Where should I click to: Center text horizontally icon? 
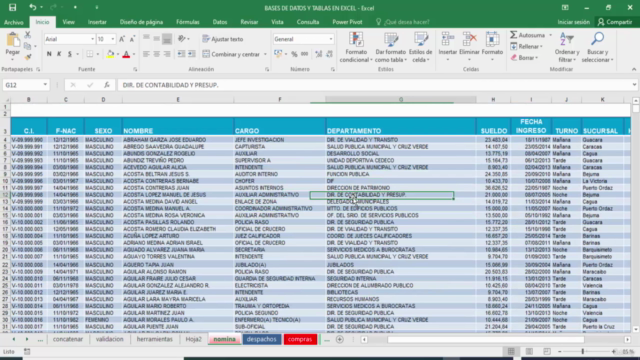click(x=157, y=54)
